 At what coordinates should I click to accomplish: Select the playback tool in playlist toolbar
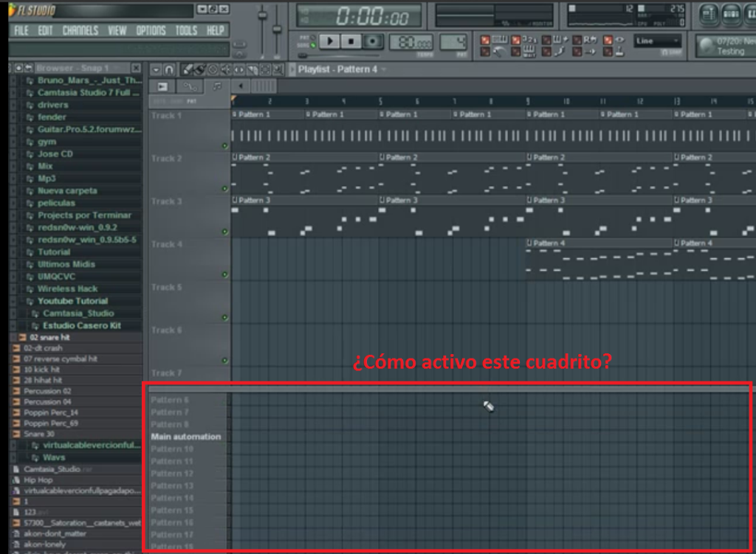point(278,70)
